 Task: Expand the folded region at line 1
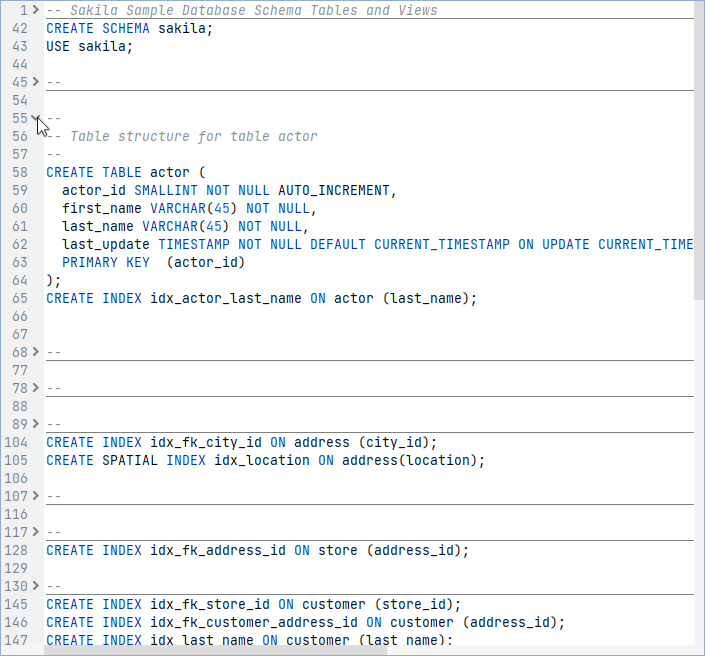[x=36, y=10]
